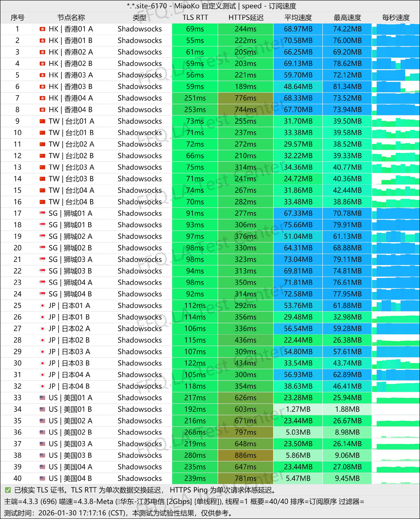This screenshot has height=519, width=420.
Task: Click the Singapore flag beside 狮城02 A
Action: [x=42, y=236]
